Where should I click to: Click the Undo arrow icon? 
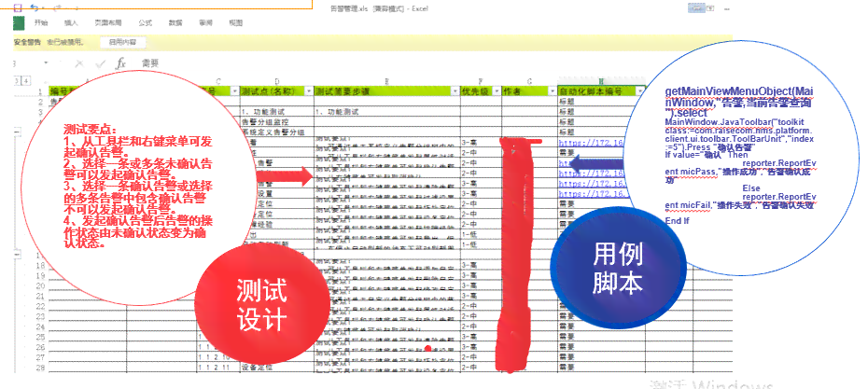35,7
